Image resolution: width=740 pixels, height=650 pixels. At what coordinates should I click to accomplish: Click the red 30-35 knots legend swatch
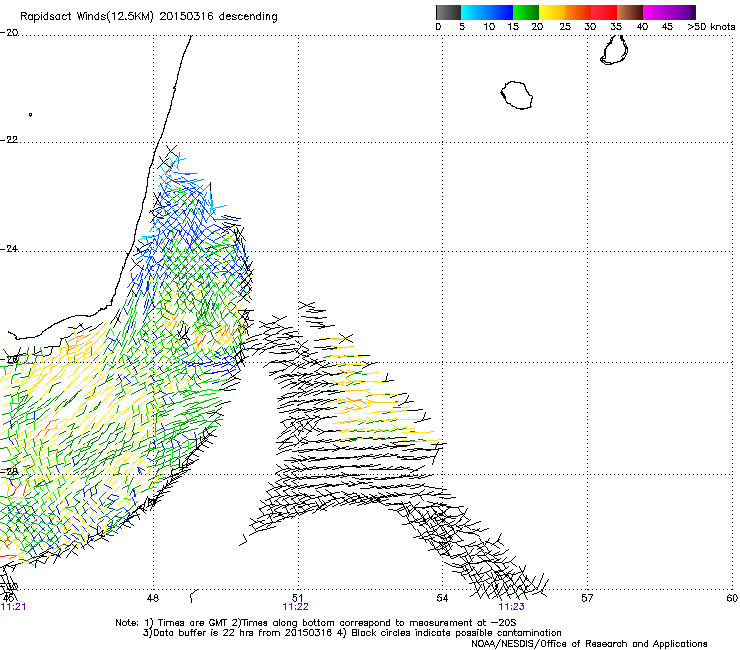click(604, 12)
